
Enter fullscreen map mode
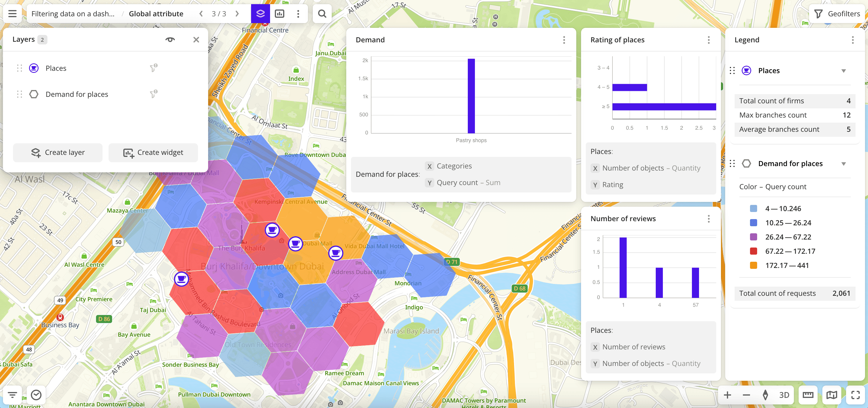(x=855, y=395)
